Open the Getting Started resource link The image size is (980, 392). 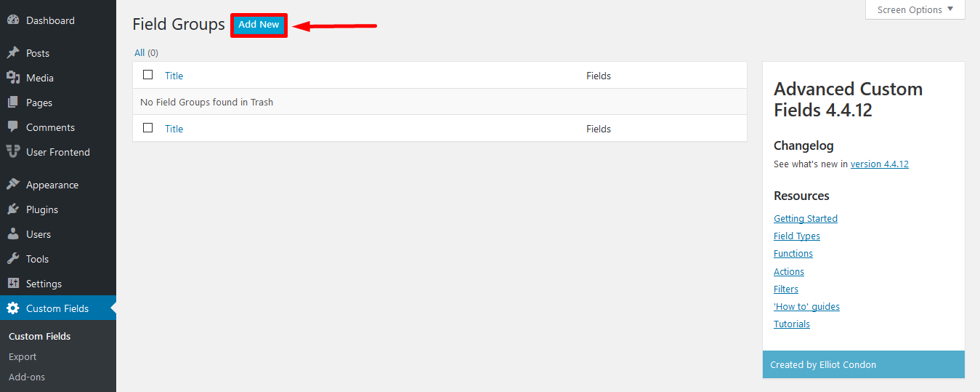point(805,219)
